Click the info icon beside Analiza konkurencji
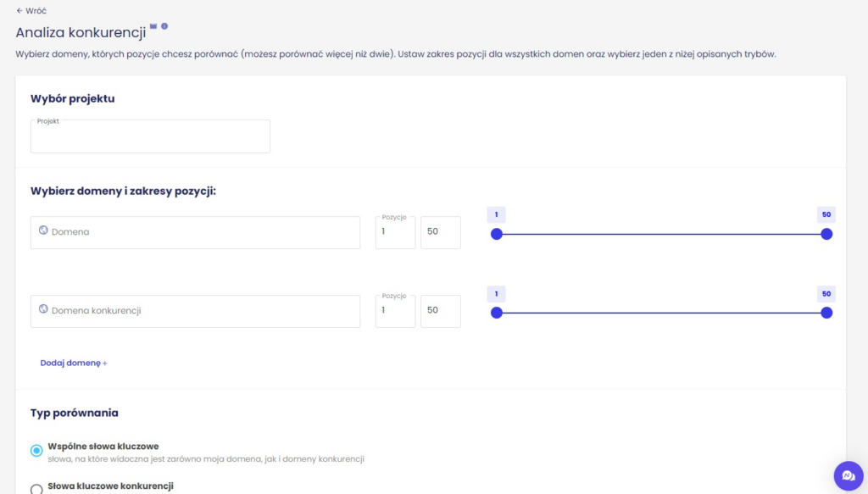868x494 pixels. [164, 26]
